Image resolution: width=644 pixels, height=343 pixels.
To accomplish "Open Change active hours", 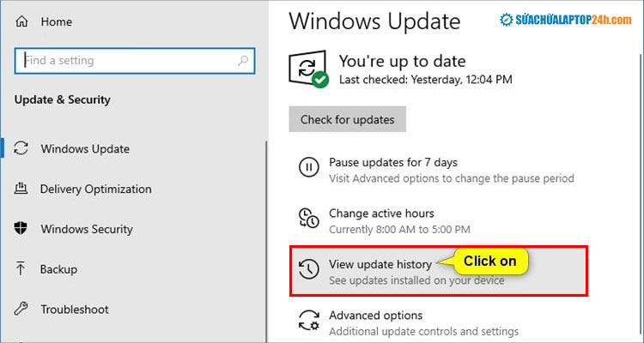I will pos(381,213).
